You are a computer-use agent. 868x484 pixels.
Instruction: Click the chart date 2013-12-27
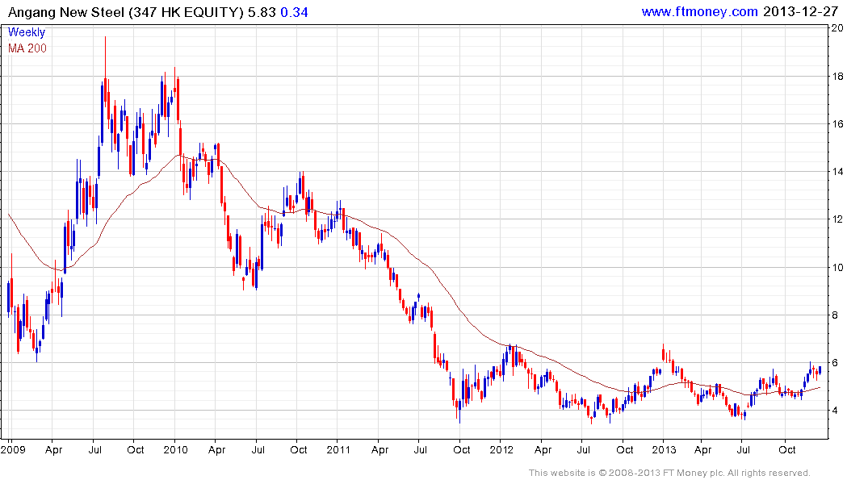click(x=800, y=11)
